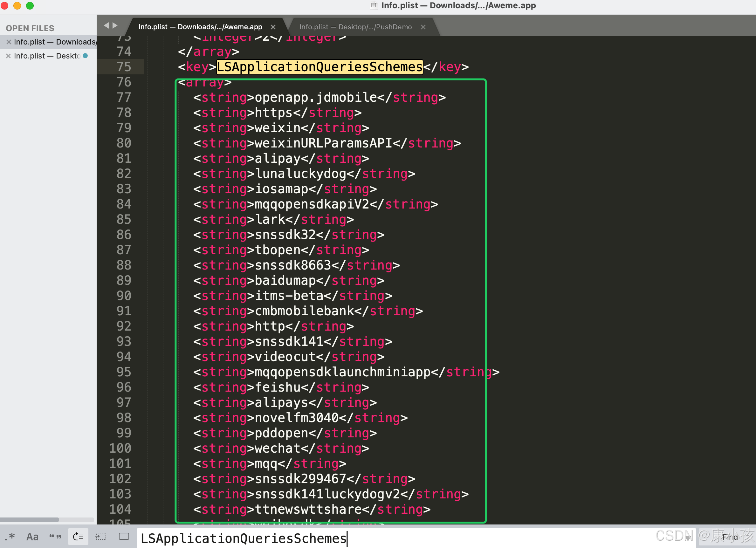Toggle regular expression search mode
The width and height of the screenshot is (756, 548).
10,536
